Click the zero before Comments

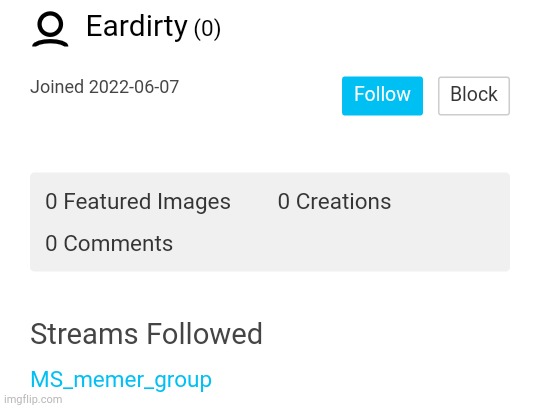click(51, 244)
